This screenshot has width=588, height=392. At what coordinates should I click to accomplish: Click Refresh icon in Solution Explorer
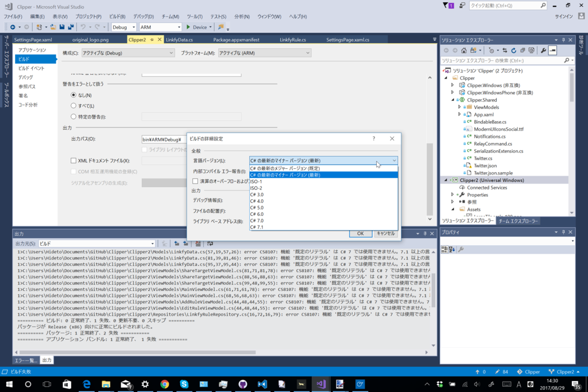pyautogui.click(x=514, y=50)
